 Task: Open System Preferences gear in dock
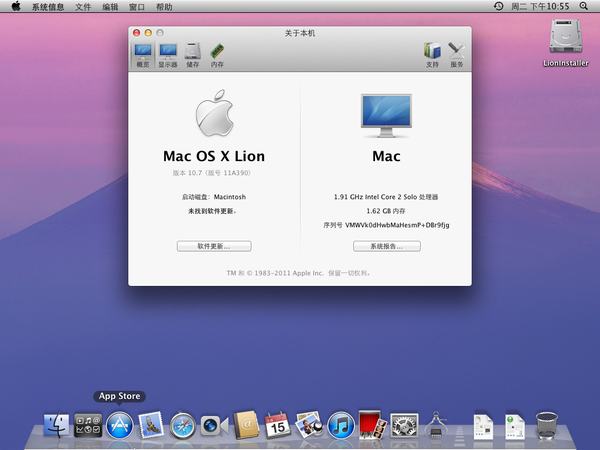[404, 425]
